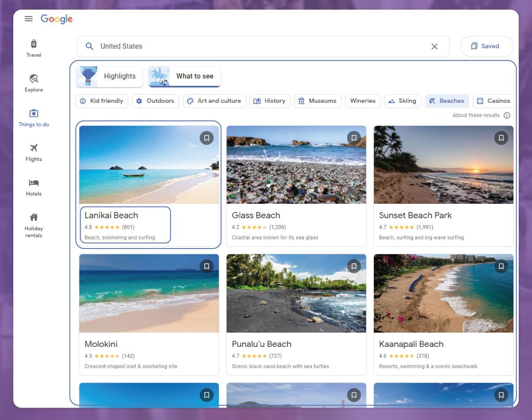532x420 pixels.
Task: Open the Molokini photo
Action: point(149,293)
